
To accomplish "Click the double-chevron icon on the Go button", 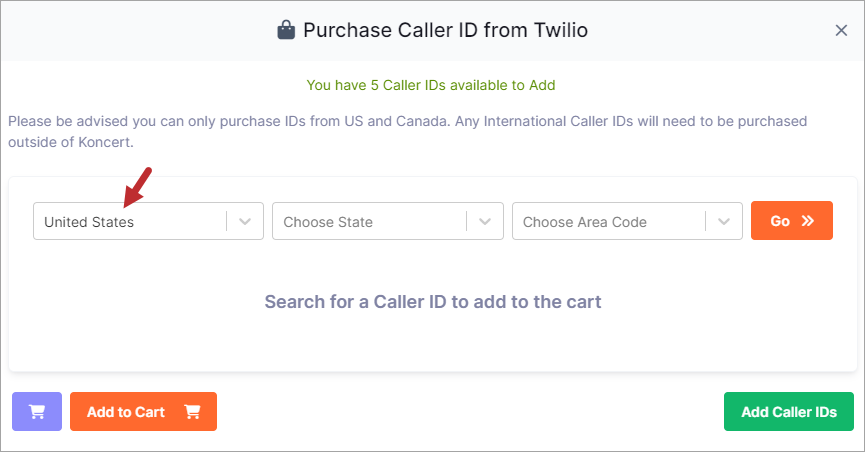I will tap(808, 221).
